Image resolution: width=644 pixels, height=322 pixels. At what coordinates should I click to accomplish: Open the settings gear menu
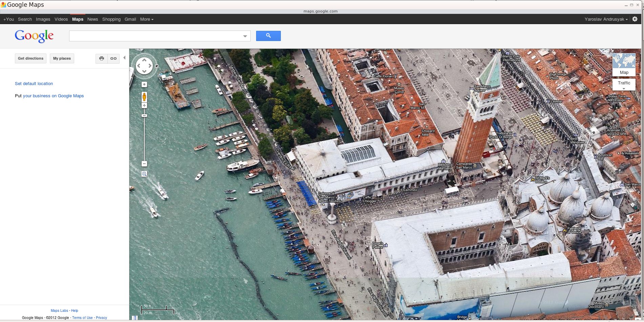click(x=635, y=19)
